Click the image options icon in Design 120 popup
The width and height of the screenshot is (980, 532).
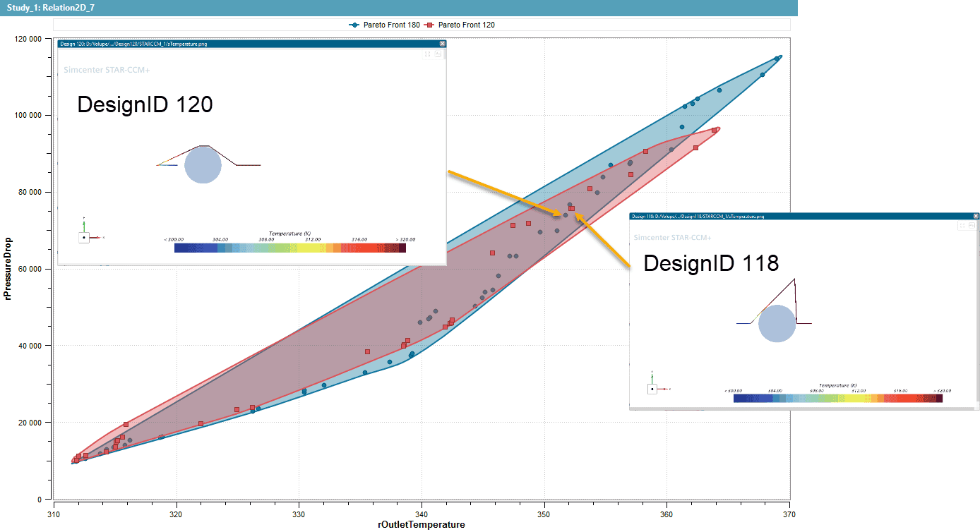pyautogui.click(x=438, y=54)
